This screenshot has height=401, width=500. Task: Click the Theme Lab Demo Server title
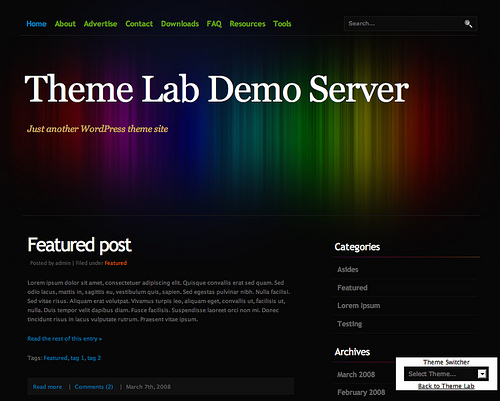point(216,89)
